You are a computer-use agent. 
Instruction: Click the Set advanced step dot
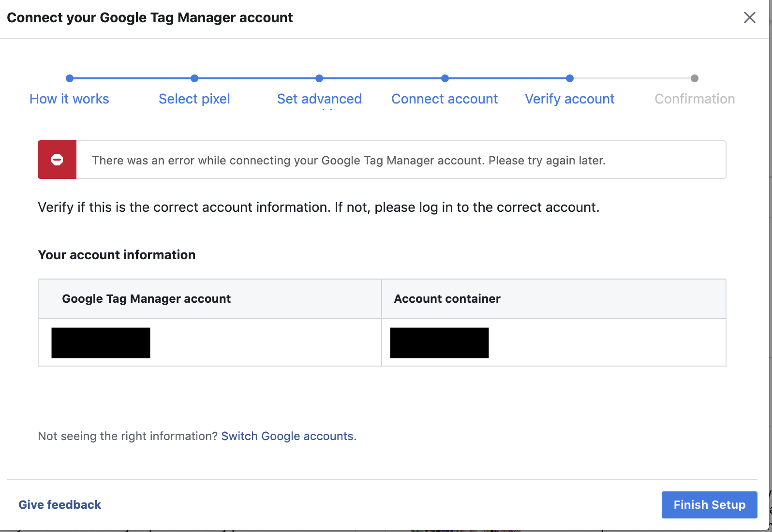coord(319,78)
